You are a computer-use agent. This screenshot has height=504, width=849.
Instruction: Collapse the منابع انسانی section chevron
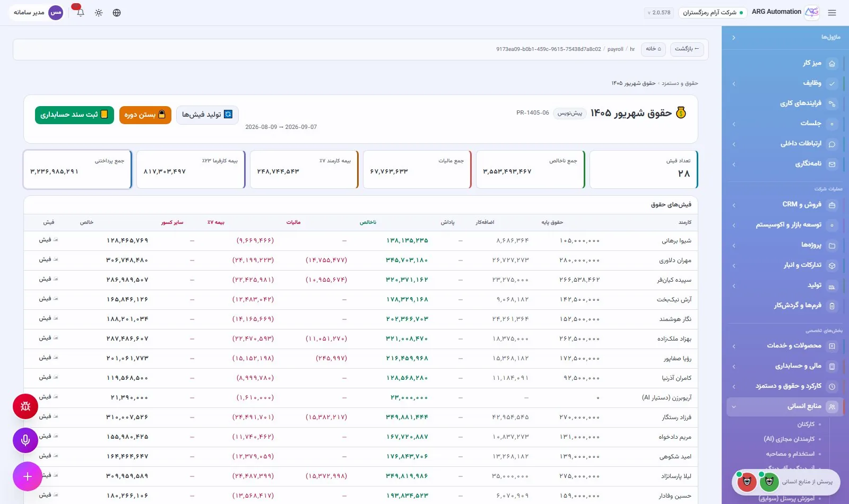tap(734, 407)
